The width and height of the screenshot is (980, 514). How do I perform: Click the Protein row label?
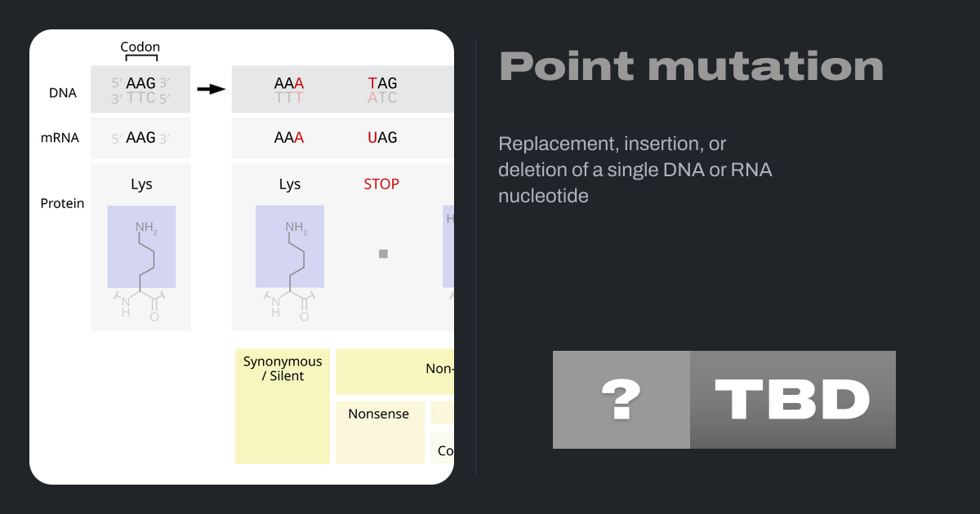pos(62,203)
